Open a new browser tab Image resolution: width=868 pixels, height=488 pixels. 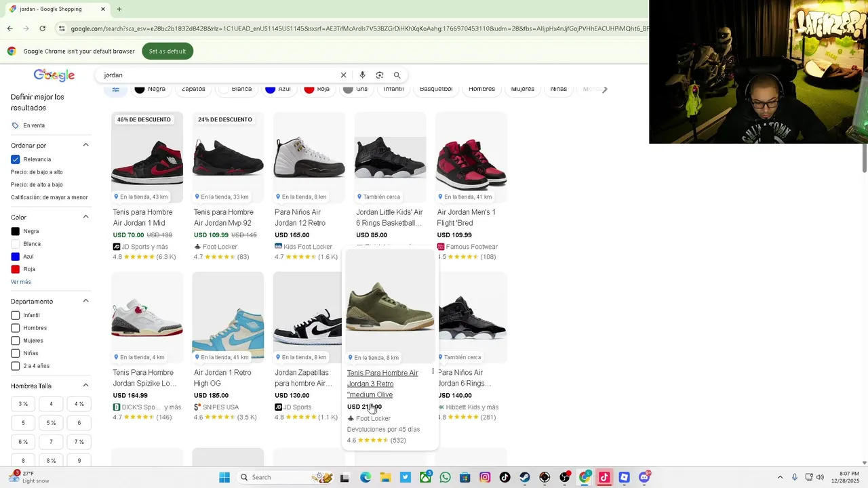point(119,9)
